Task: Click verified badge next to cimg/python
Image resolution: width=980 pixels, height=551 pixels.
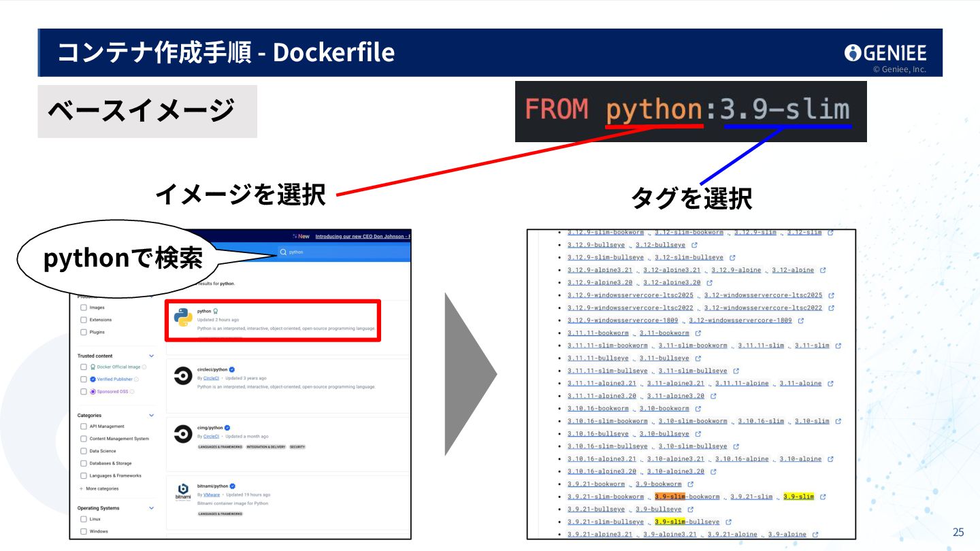Action: coord(227,428)
